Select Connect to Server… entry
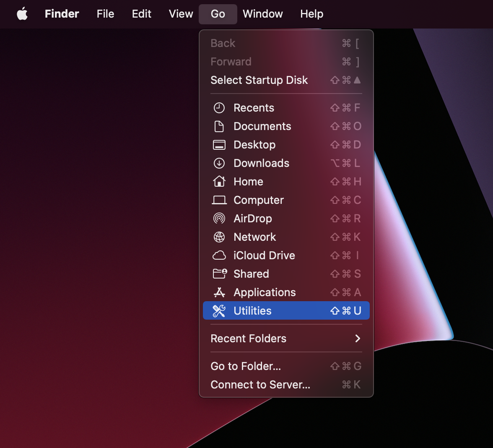 [286, 385]
